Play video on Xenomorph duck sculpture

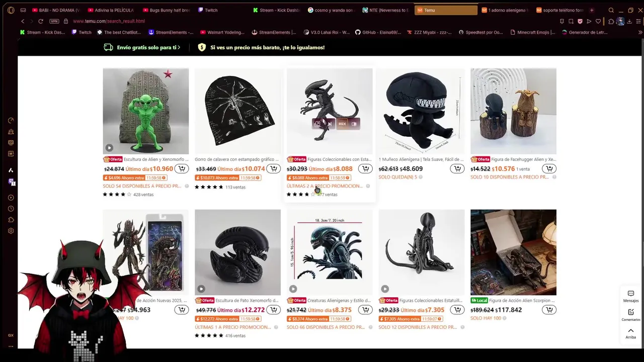[201, 289]
